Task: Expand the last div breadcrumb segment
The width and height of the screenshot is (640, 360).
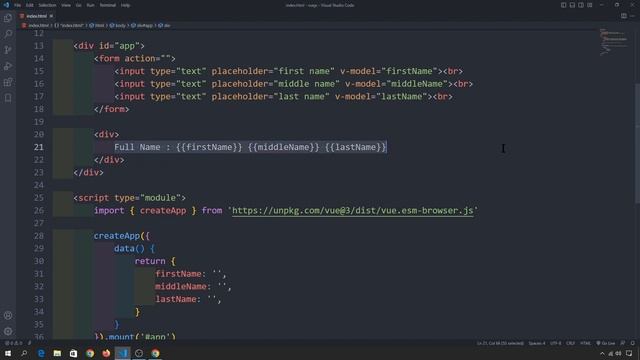Action: click(164, 25)
